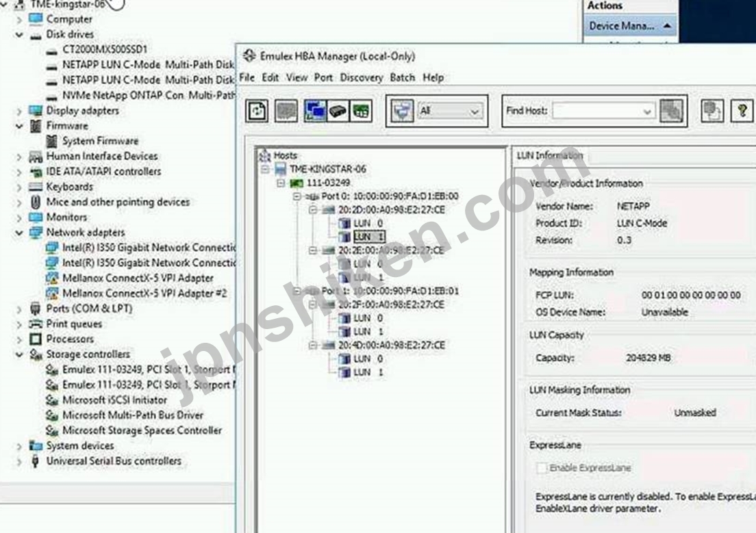Screen dimensions: 756x533
Task: Open the Find Host combo box dropdown
Action: coord(646,112)
